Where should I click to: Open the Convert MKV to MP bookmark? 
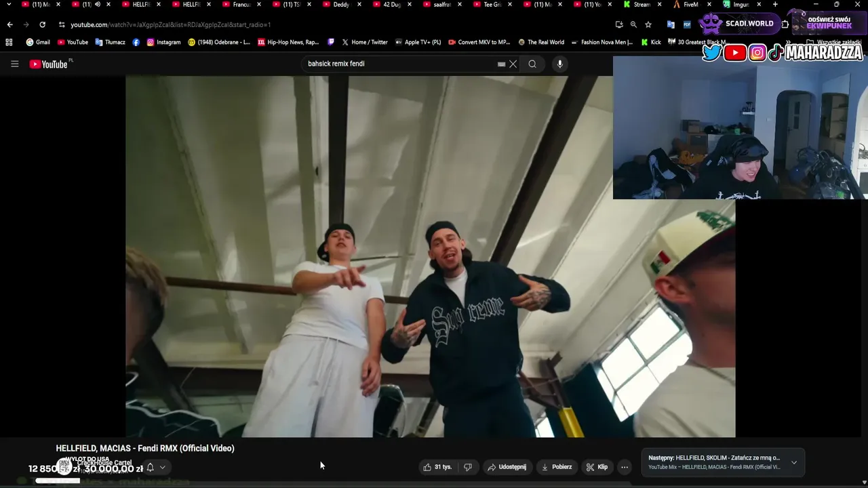[x=479, y=42]
